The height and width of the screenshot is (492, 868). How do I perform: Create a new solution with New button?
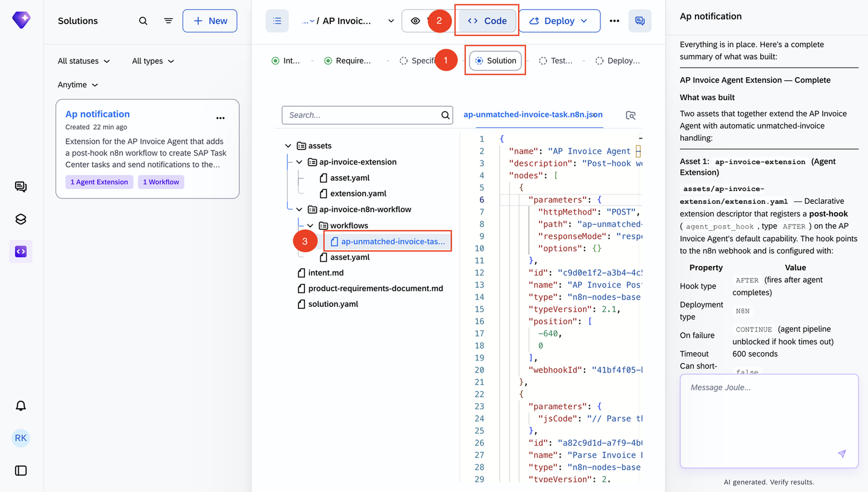[210, 20]
